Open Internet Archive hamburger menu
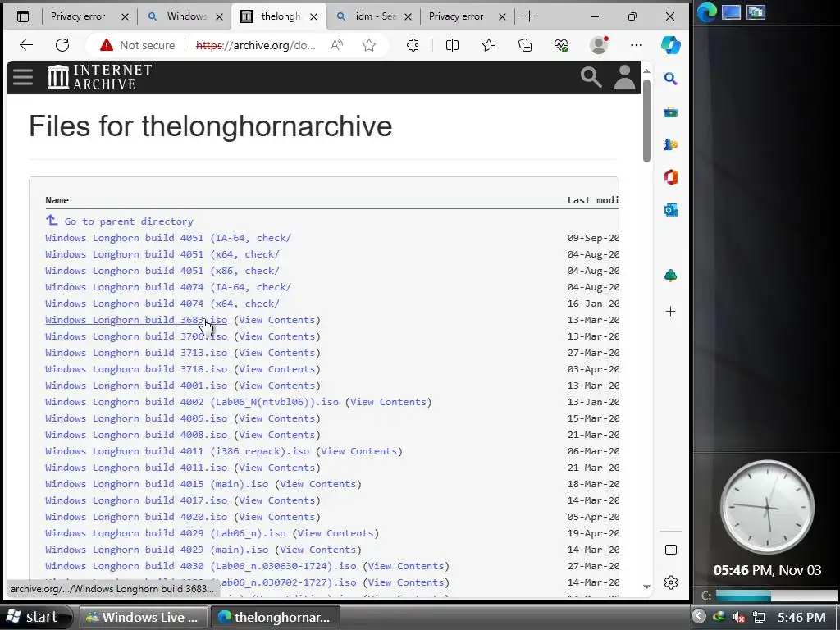This screenshot has width=840, height=630. tap(23, 77)
